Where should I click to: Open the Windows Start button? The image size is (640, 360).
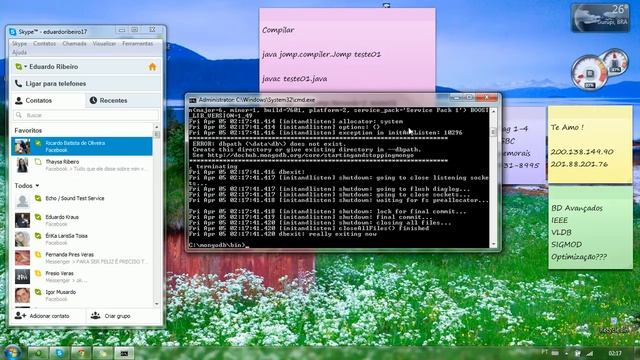coord(12,352)
